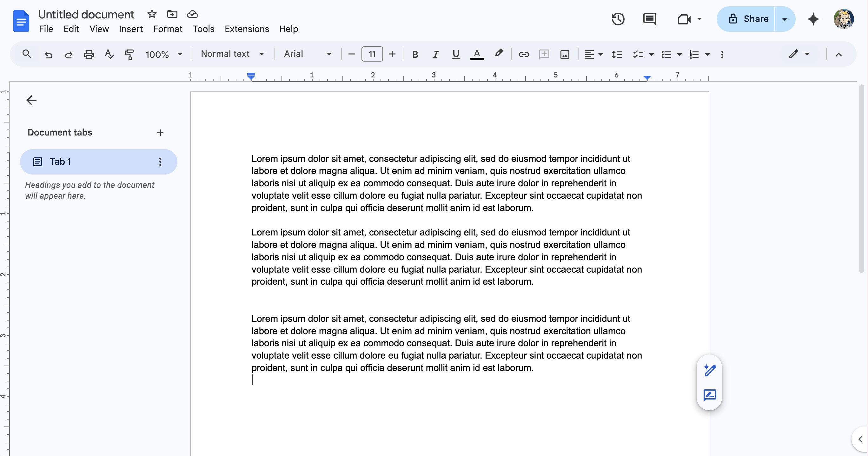Open line and paragraph spacing
The width and height of the screenshot is (868, 456).
click(x=617, y=54)
